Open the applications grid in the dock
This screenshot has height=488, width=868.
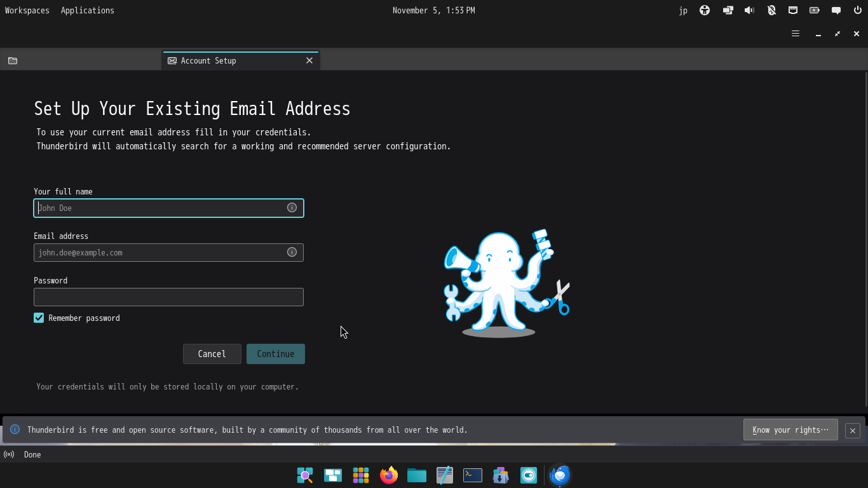(361, 475)
